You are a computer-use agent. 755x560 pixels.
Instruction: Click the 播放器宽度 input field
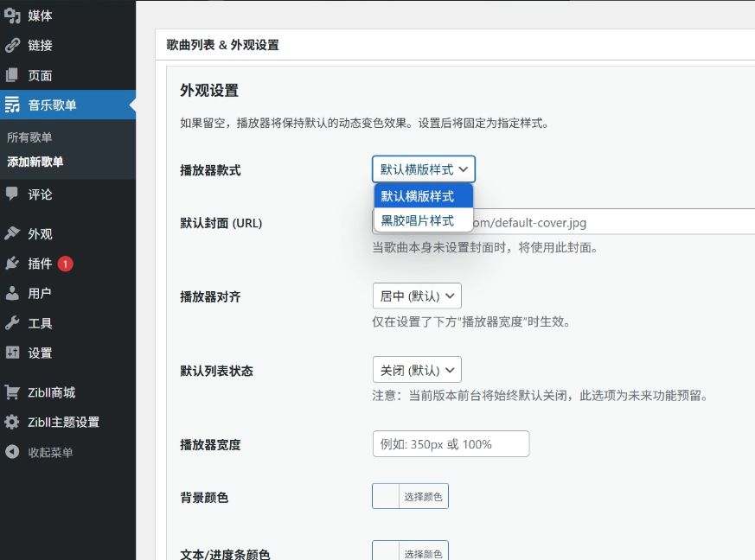(x=451, y=444)
